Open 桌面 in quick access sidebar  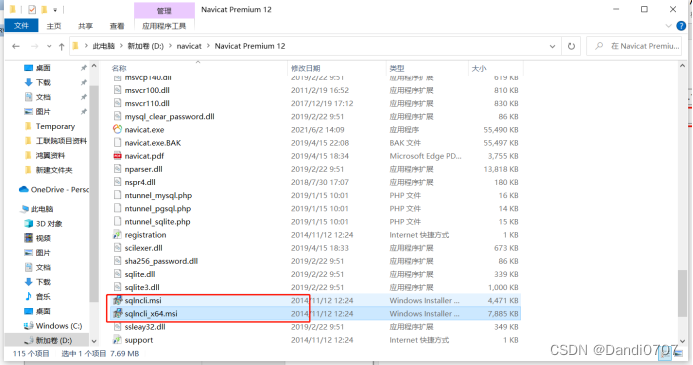43,68
